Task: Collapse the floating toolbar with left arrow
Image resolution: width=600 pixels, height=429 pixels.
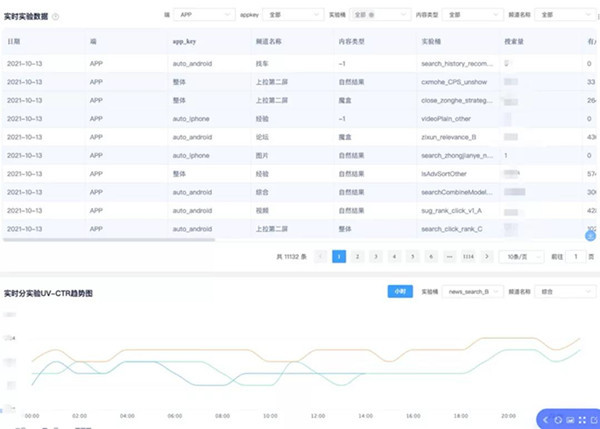Action: click(546, 419)
